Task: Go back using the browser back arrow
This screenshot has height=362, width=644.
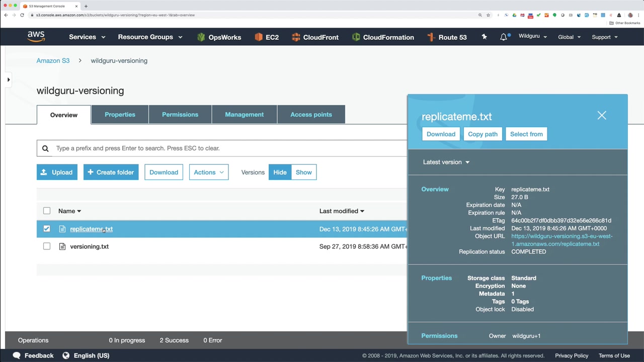Action: coord(6,15)
